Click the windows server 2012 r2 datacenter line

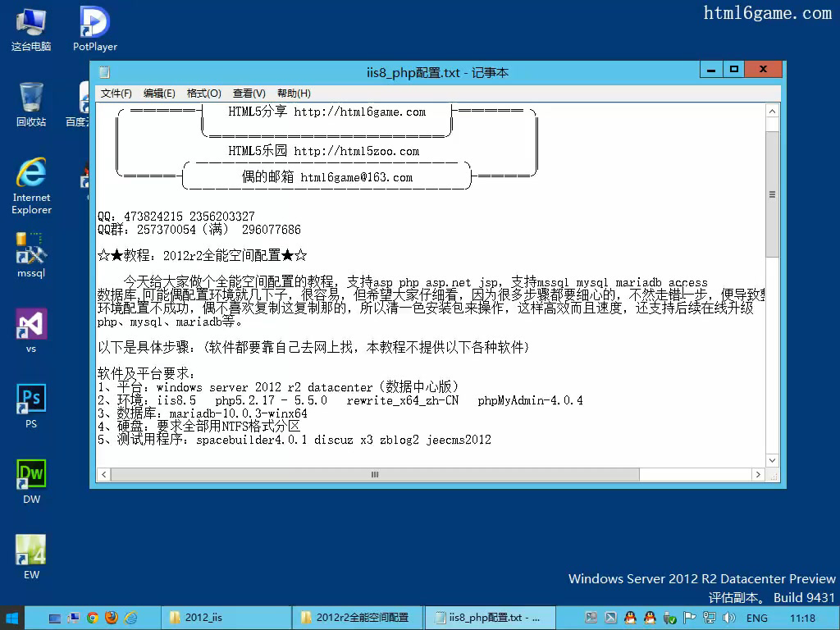coord(278,387)
